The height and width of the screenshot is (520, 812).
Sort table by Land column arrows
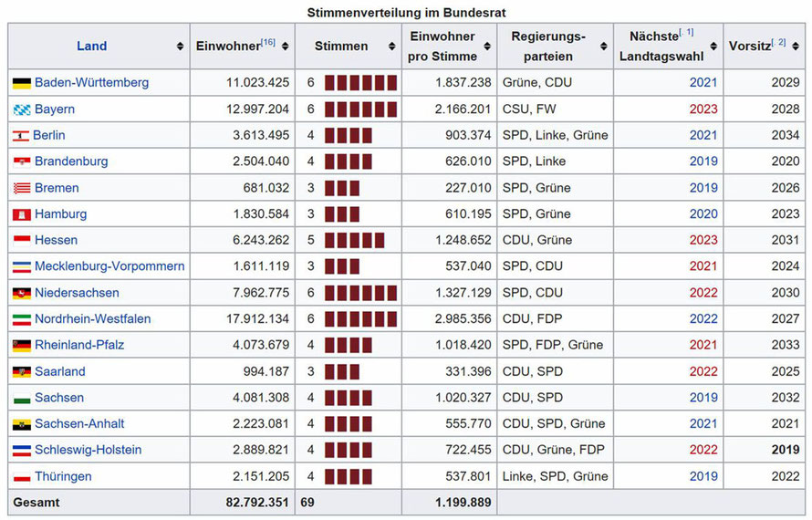180,47
